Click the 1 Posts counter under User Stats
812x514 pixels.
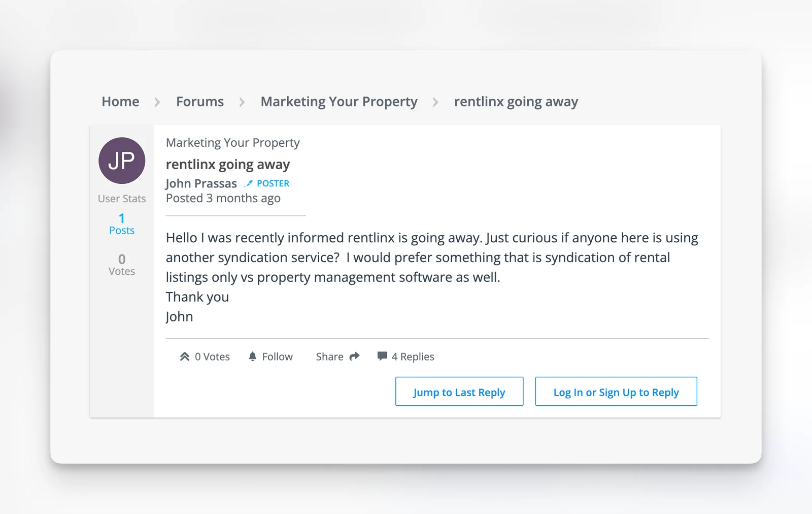pyautogui.click(x=121, y=224)
